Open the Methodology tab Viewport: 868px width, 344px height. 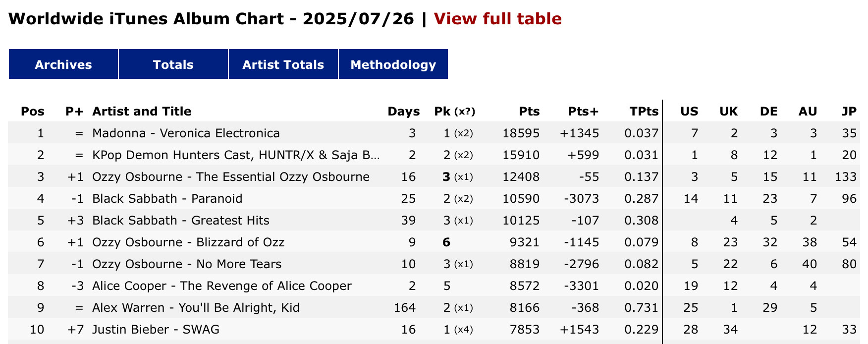(x=393, y=64)
